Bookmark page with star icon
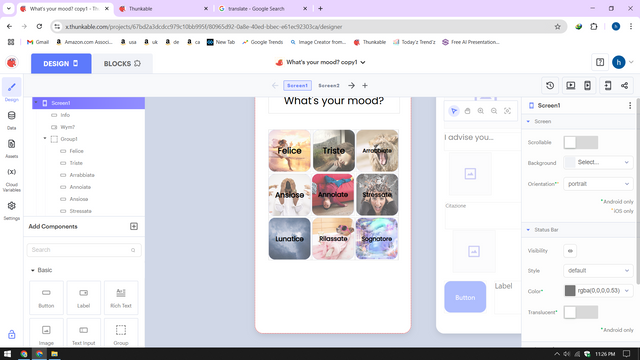The width and height of the screenshot is (640, 360). 558,27
